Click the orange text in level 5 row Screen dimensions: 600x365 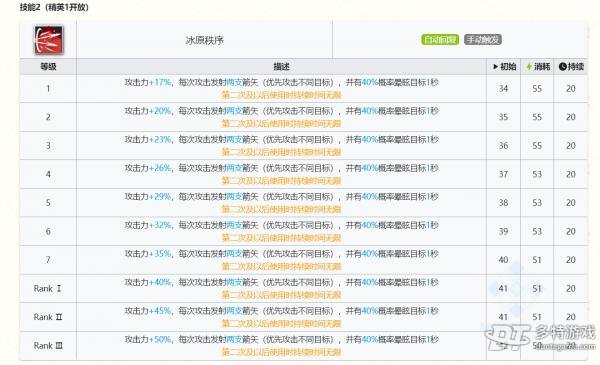(281, 209)
